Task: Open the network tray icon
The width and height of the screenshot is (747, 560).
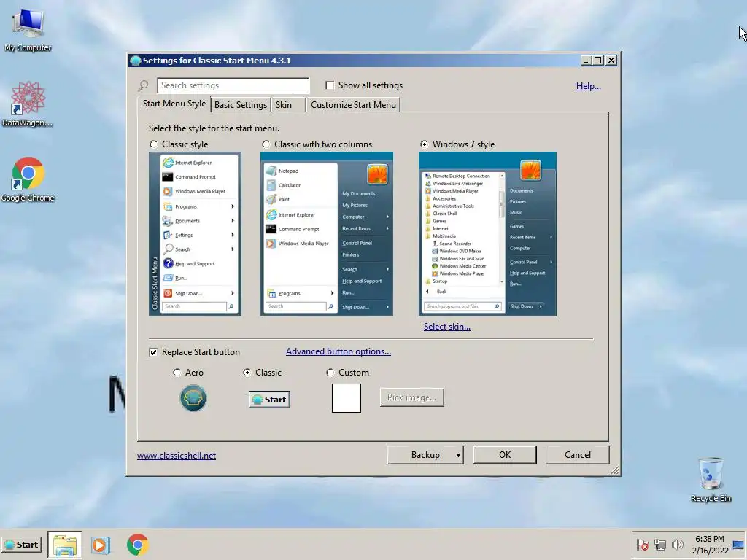Action: [x=659, y=544]
